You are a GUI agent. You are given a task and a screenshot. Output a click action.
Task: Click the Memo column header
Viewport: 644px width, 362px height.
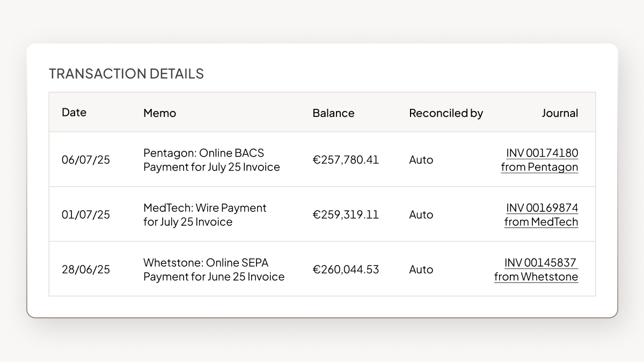[x=159, y=113]
